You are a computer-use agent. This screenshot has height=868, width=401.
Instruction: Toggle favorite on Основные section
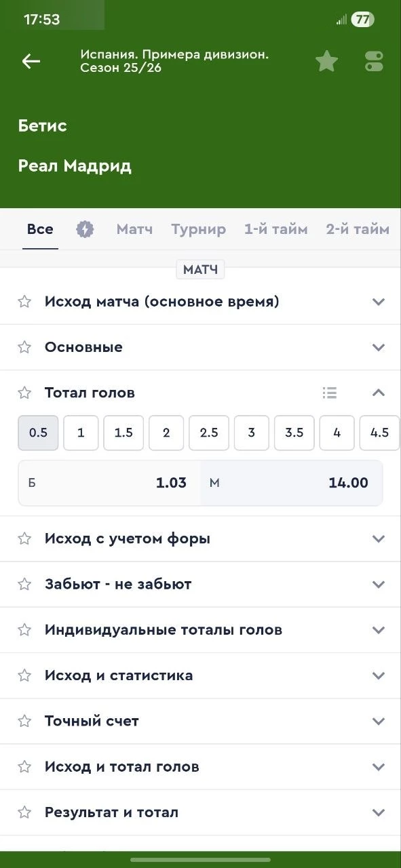tap(24, 347)
